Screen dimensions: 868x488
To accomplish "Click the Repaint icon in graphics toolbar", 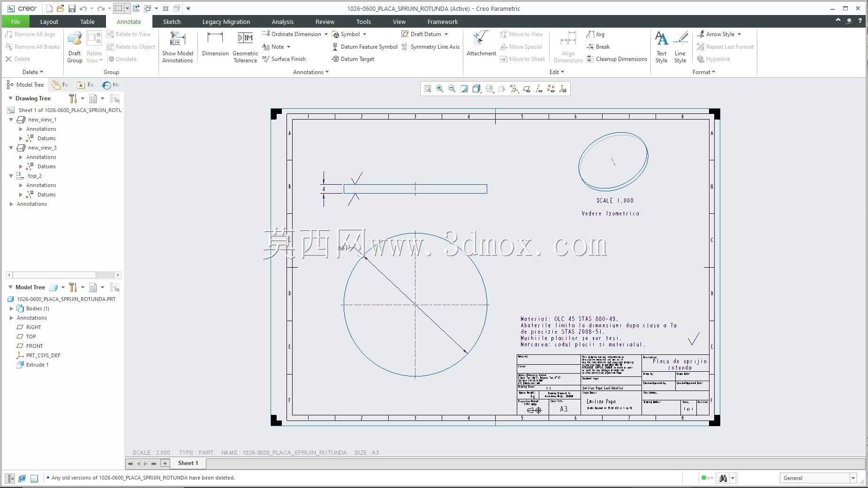I will click(x=464, y=89).
